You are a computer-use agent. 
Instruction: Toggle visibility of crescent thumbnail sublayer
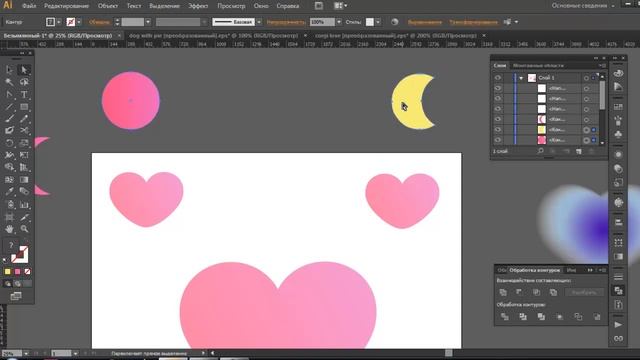coord(498,119)
